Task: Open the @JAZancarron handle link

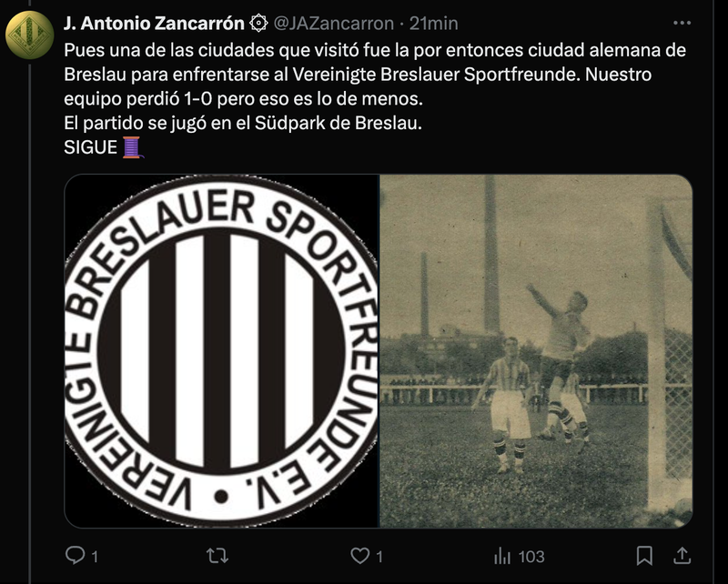Action: [x=333, y=24]
